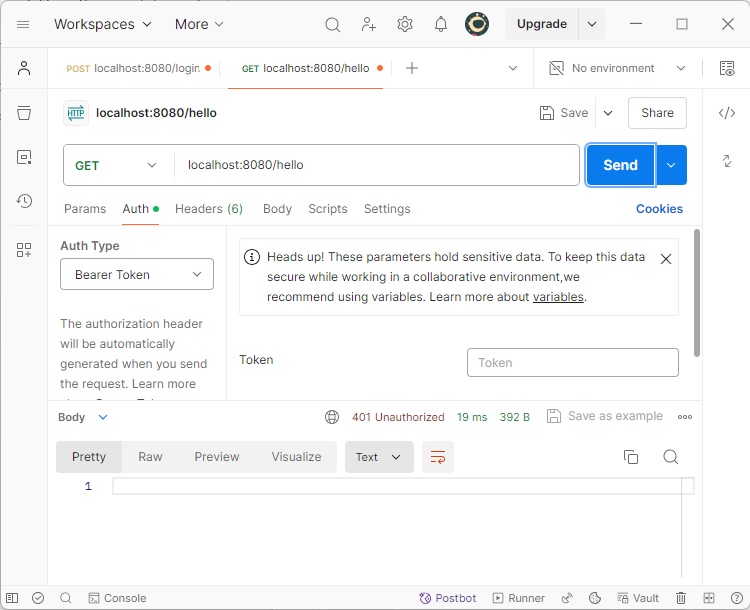Switch to the Headers (6) tab
This screenshot has height=610, width=750.
(208, 209)
